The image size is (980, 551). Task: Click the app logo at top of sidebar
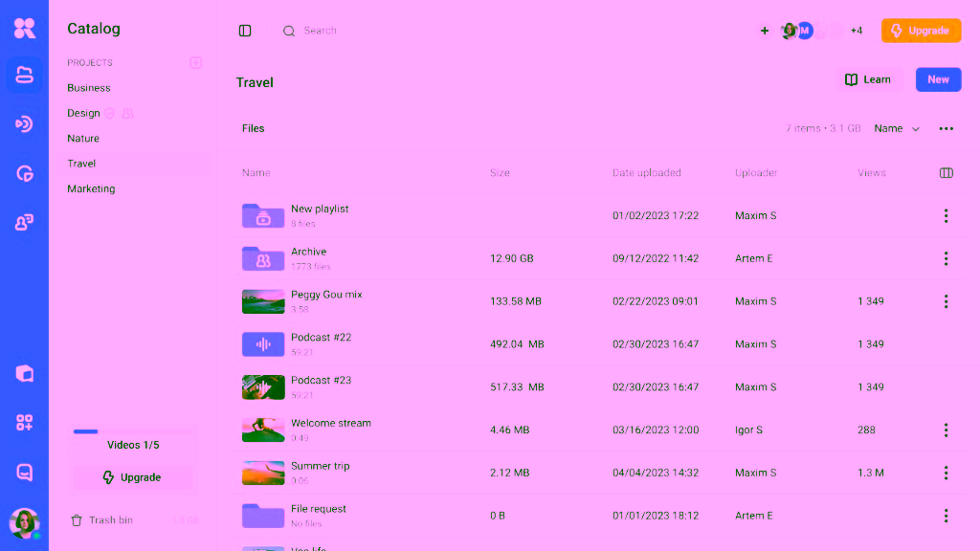(x=24, y=28)
